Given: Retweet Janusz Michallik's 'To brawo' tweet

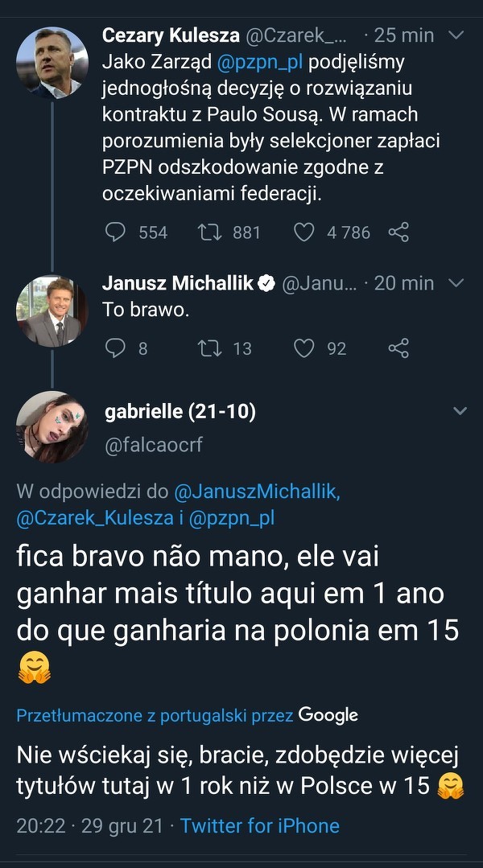Looking at the screenshot, I should pyautogui.click(x=209, y=348).
